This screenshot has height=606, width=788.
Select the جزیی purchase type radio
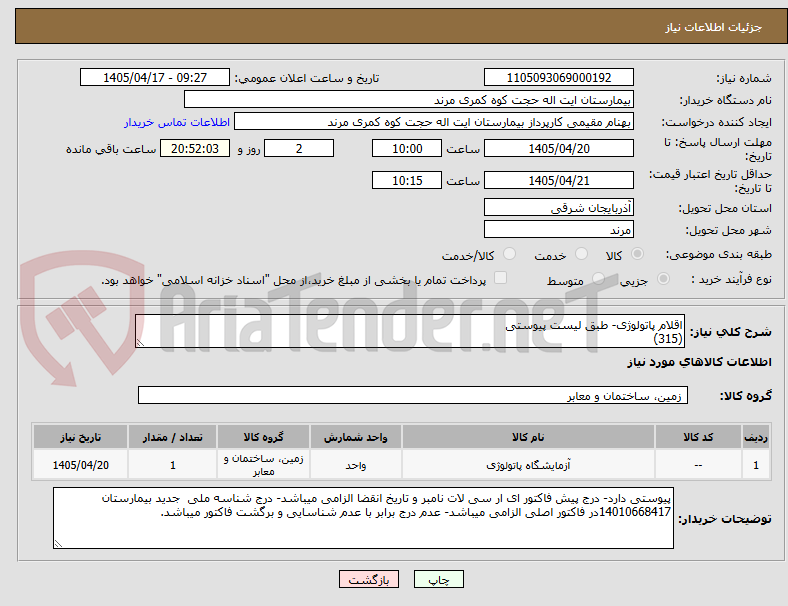coord(663,278)
